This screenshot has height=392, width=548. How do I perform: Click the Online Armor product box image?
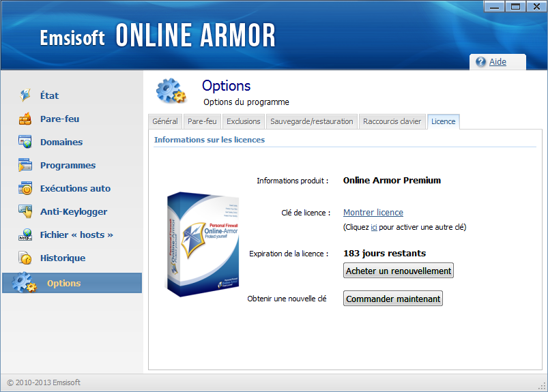(202, 244)
